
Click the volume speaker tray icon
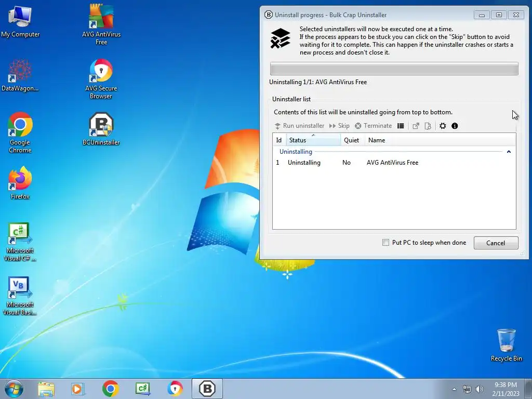click(x=479, y=389)
